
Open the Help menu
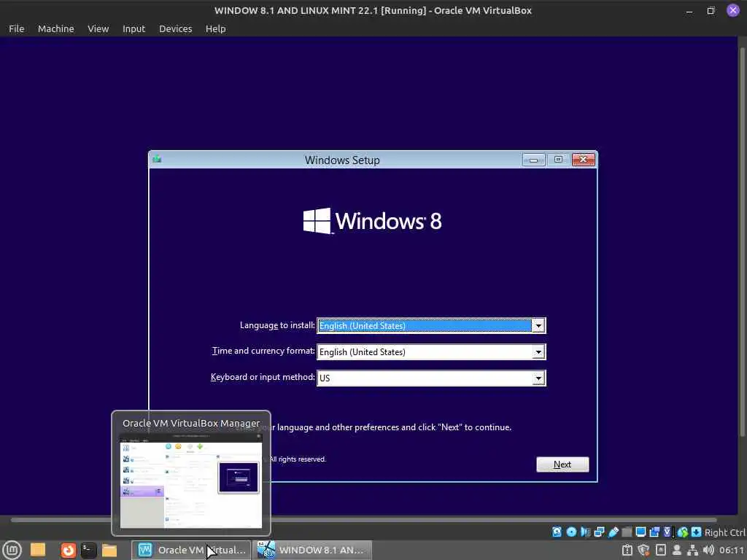pyautogui.click(x=215, y=28)
